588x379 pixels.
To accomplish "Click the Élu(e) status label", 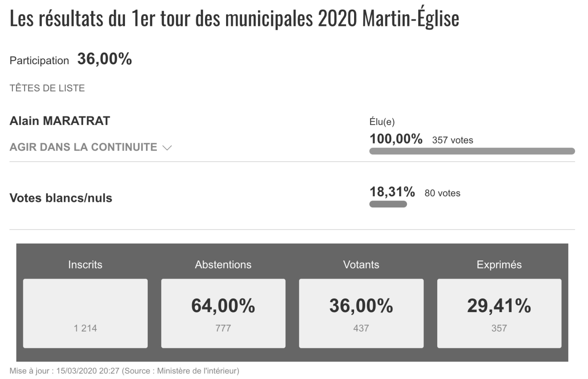I will pyautogui.click(x=382, y=122).
